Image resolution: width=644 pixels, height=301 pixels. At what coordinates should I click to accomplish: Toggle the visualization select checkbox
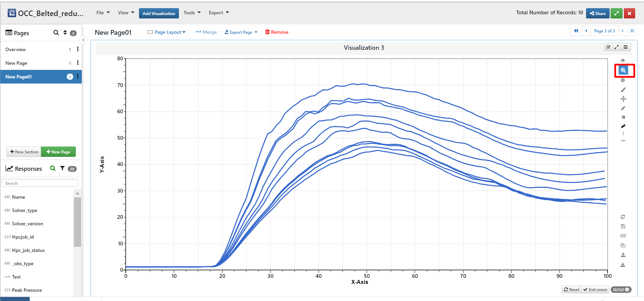[608, 47]
